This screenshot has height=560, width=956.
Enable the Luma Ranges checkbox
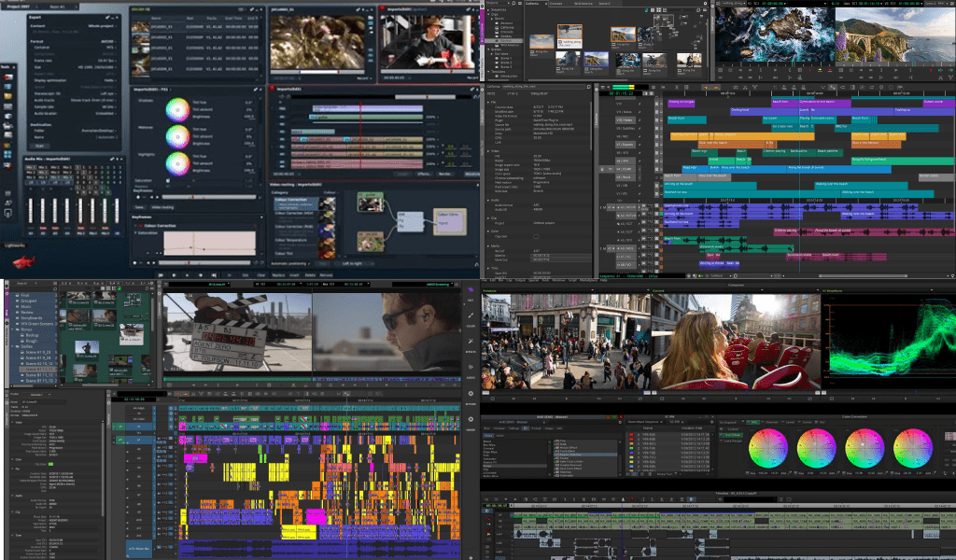click(722, 441)
